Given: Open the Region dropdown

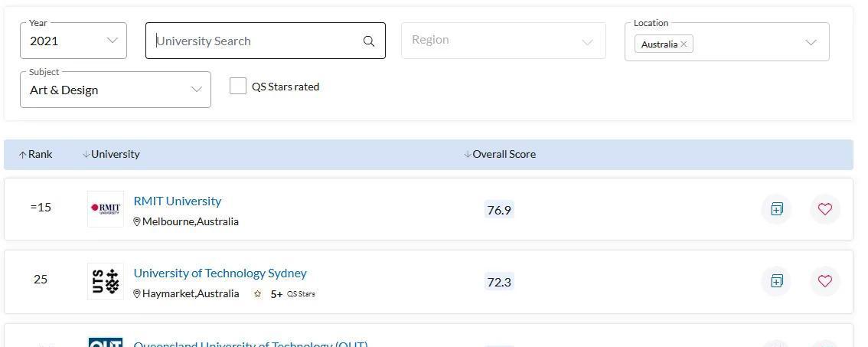Looking at the screenshot, I should [x=503, y=41].
